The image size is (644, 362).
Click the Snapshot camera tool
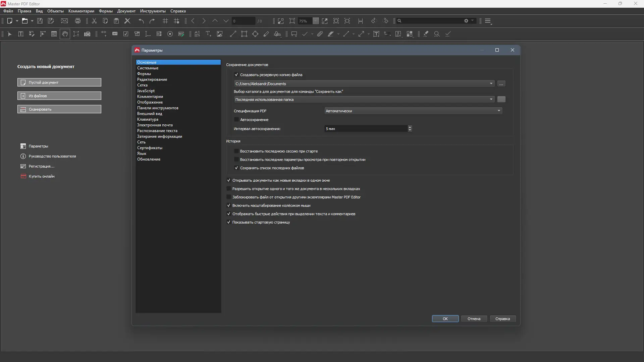click(x=87, y=34)
